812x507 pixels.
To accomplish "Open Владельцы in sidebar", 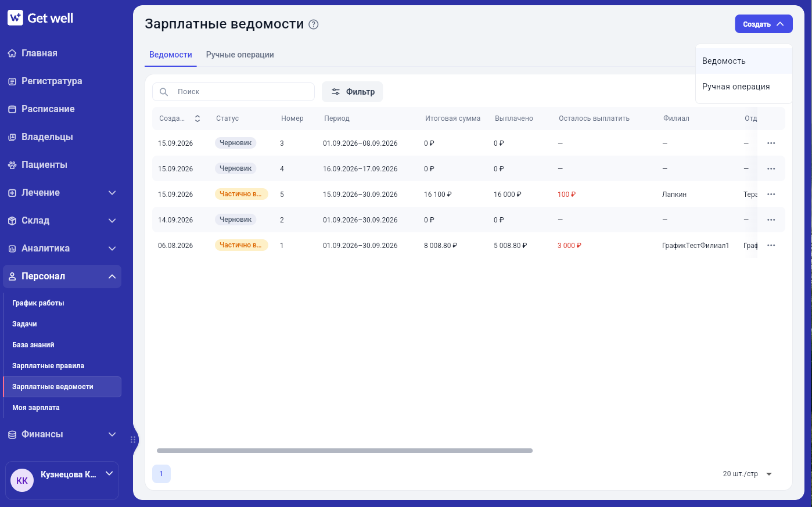I will click(62, 137).
